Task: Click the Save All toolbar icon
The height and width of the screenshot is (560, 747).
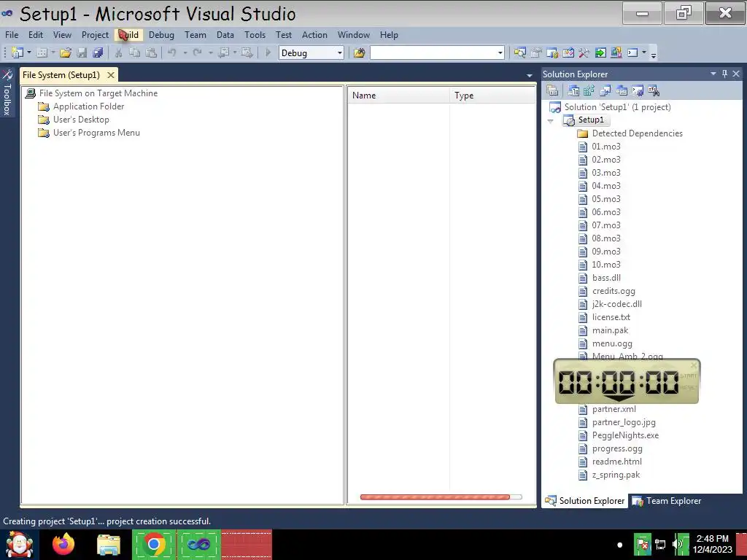Action: coord(98,52)
